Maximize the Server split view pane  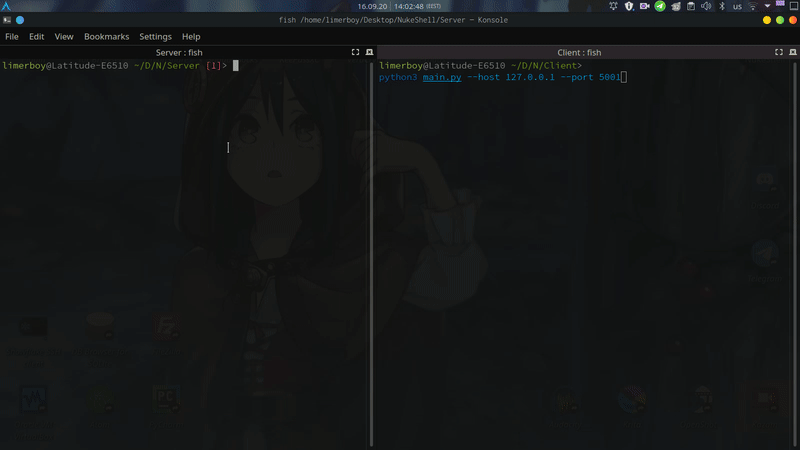(x=356, y=52)
